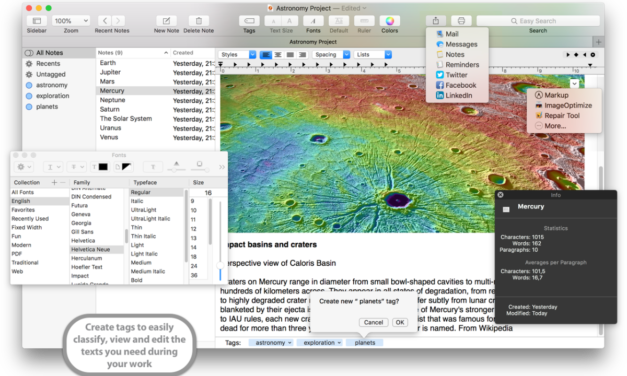Choose Reminders in share menu
This screenshot has height=376, width=627.
pyautogui.click(x=457, y=64)
